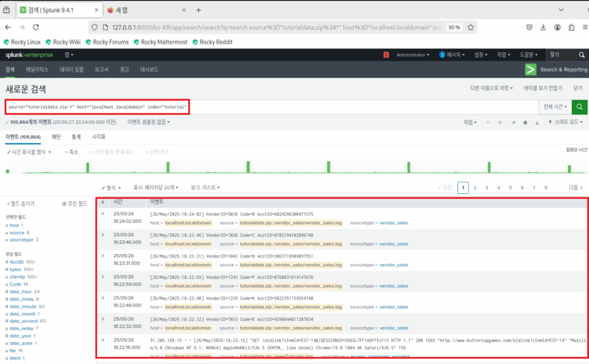
Task: Click the 축소 timeline zoom out button
Action: point(71,152)
